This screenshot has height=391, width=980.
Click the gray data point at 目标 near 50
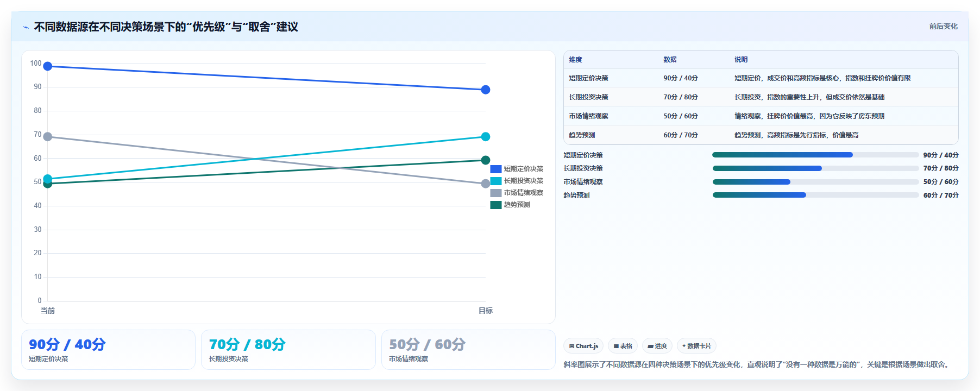[x=486, y=184]
